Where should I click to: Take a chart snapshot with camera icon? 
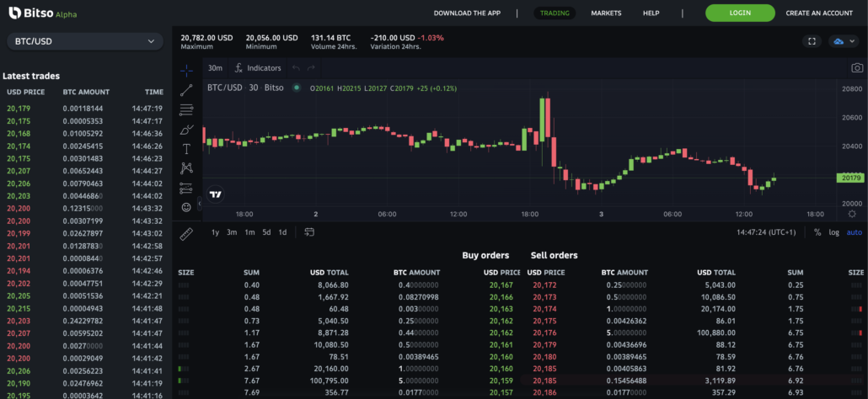tap(857, 68)
